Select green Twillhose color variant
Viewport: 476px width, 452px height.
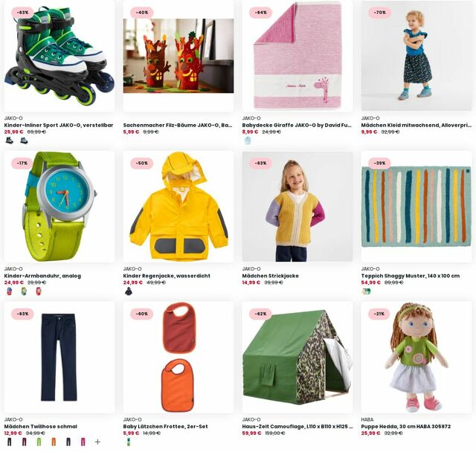tap(39, 442)
